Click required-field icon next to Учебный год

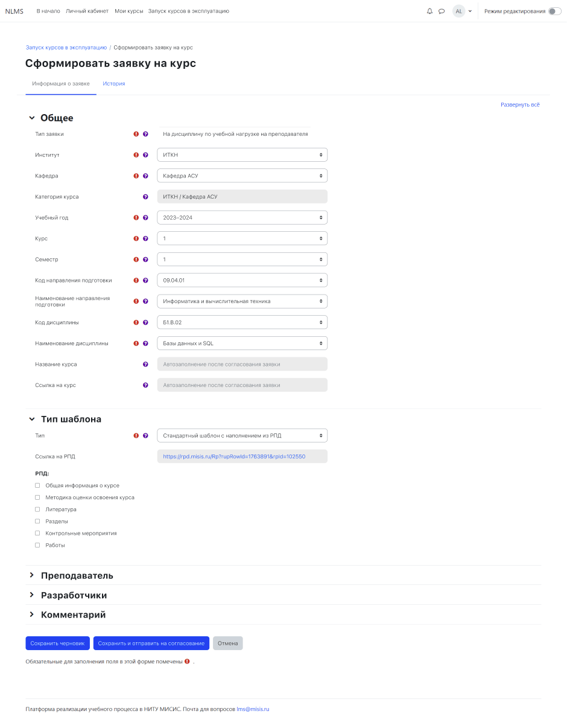click(x=136, y=218)
